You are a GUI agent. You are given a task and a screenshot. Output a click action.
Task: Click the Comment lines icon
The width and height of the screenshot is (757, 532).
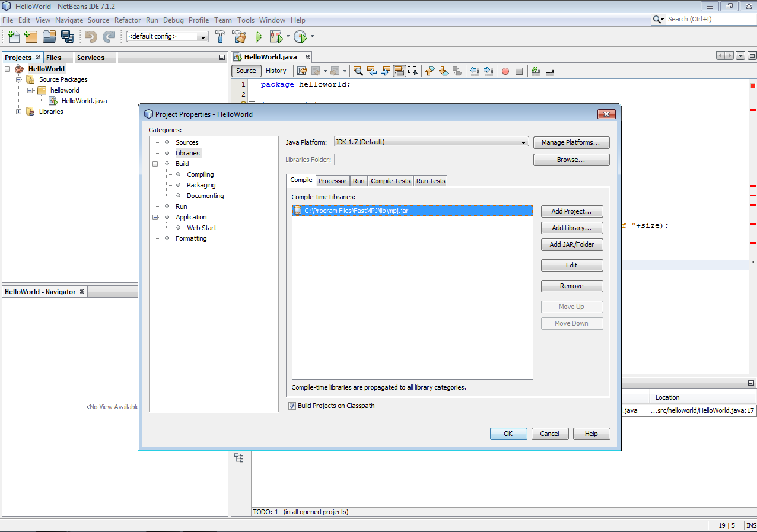coord(536,71)
